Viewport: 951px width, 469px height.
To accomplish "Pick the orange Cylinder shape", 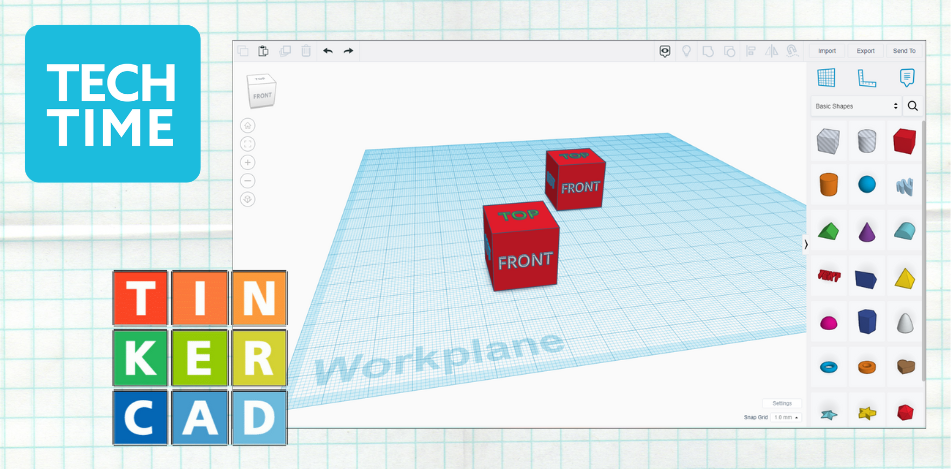I will (x=828, y=184).
